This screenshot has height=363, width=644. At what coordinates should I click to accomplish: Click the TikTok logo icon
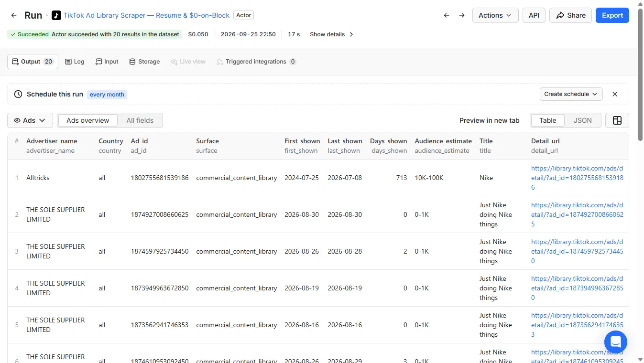(56, 15)
